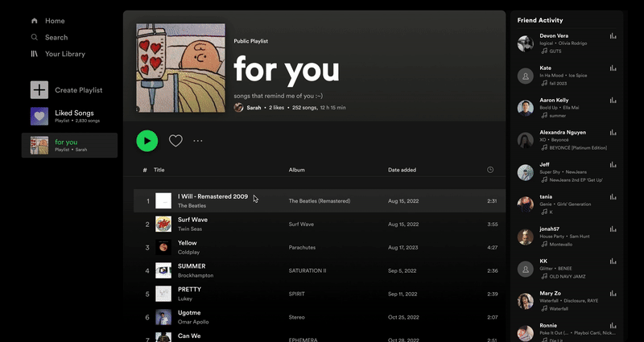Screen dimensions: 644x342
Task: Click the # column header
Action: click(x=145, y=170)
